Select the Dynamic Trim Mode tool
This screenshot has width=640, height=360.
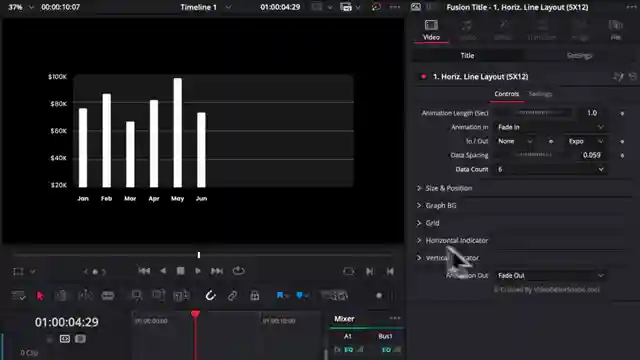pos(85,296)
